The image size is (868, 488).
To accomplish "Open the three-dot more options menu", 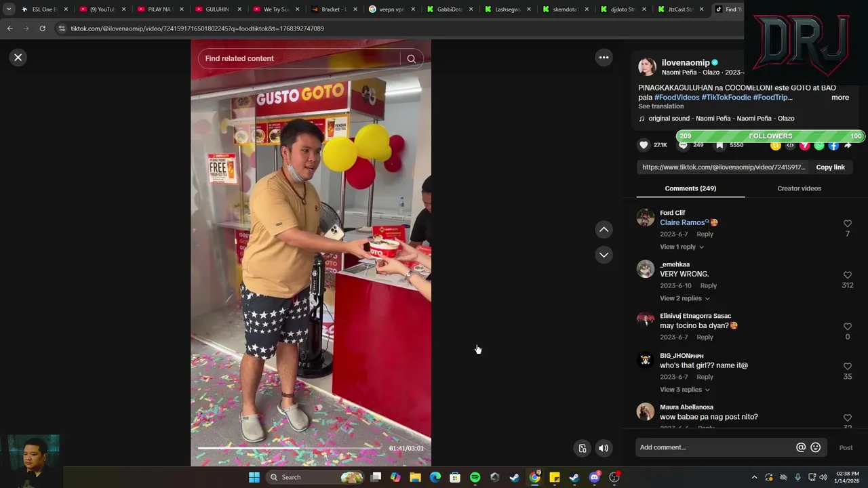I will click(x=604, y=58).
